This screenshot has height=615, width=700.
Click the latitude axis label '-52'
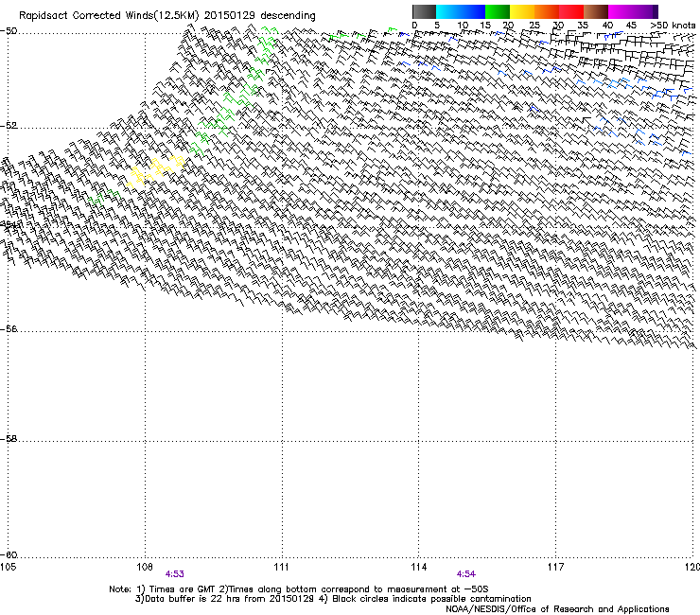click(9, 126)
